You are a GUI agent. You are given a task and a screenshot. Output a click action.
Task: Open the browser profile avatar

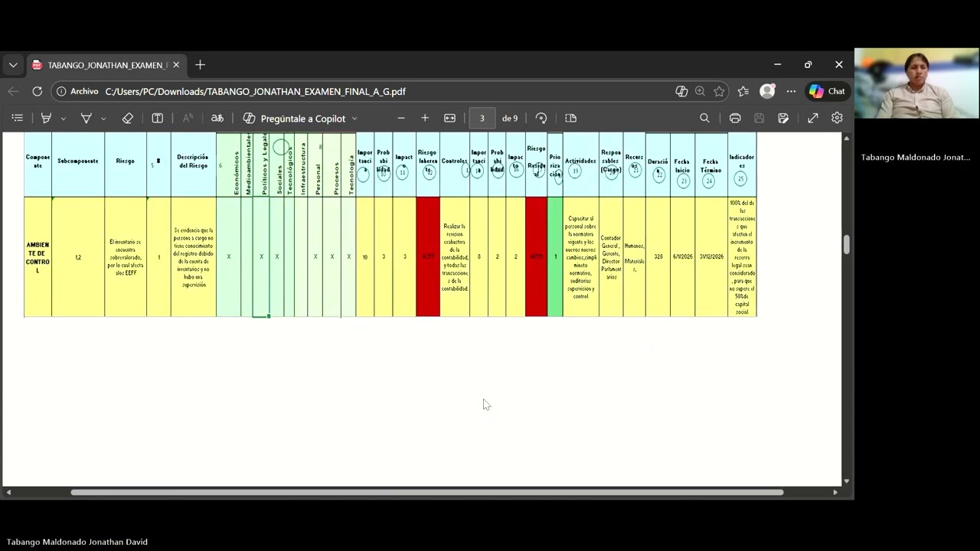tap(767, 91)
